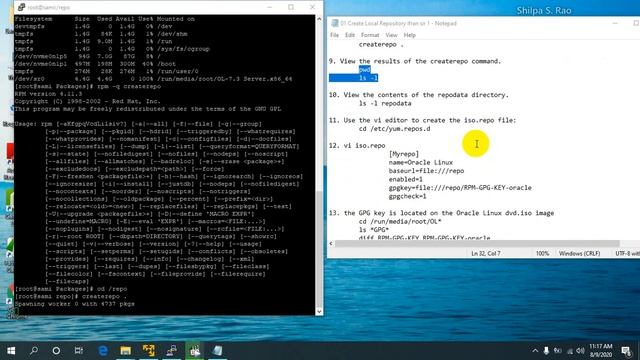Minimize the PuTTY terminal window
Image resolution: width=640 pixels, height=360 pixels.
coord(269,7)
